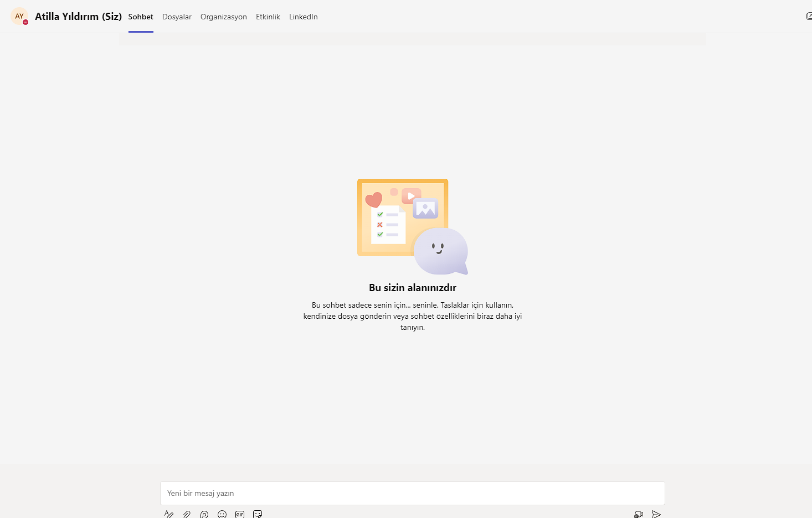Click the Atilla Yıldırım (Siz) name header
This screenshot has width=812, height=518.
(x=78, y=17)
